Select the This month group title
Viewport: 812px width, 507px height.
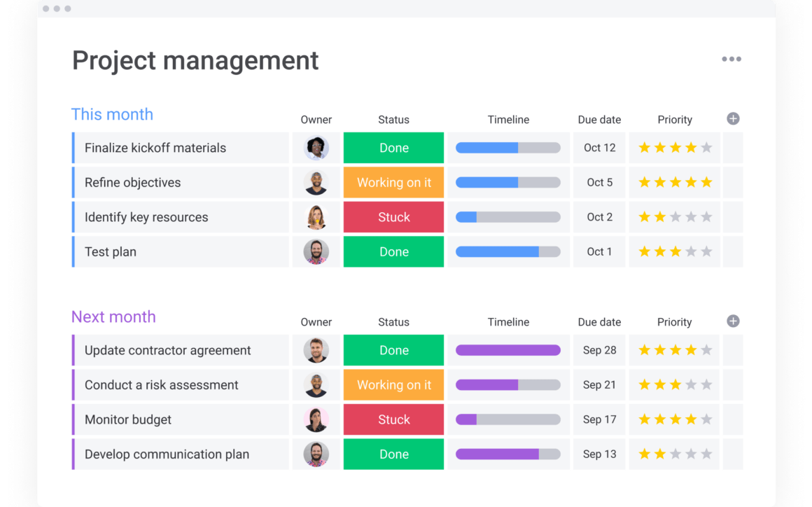[x=112, y=114]
